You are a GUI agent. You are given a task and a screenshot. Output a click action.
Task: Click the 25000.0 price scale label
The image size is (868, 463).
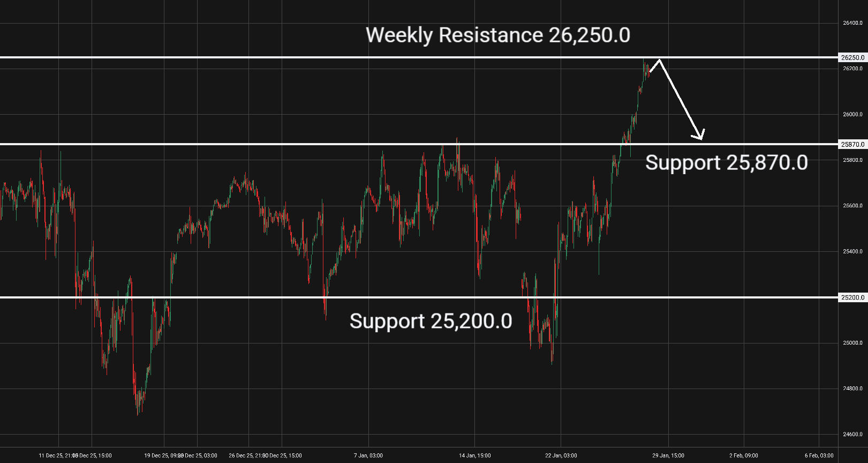(852, 343)
